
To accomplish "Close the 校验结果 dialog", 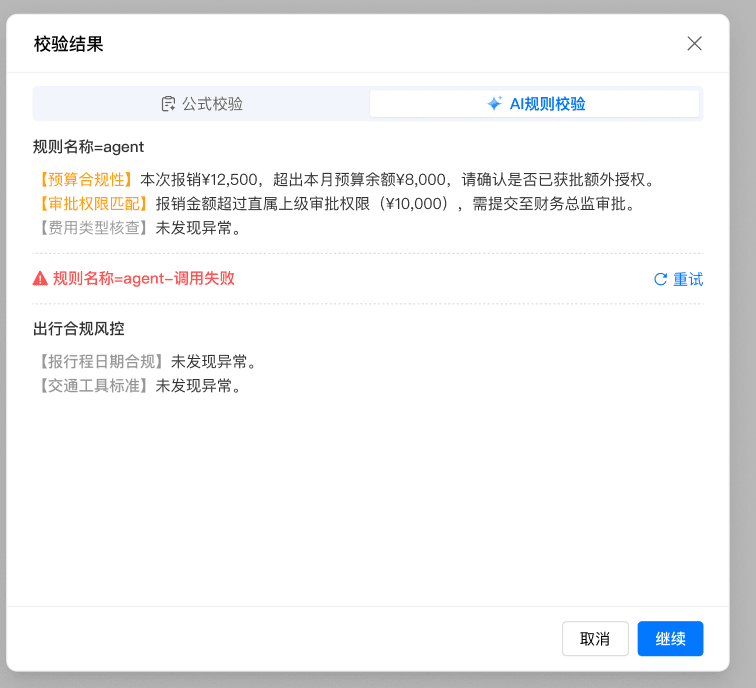I will tap(694, 43).
